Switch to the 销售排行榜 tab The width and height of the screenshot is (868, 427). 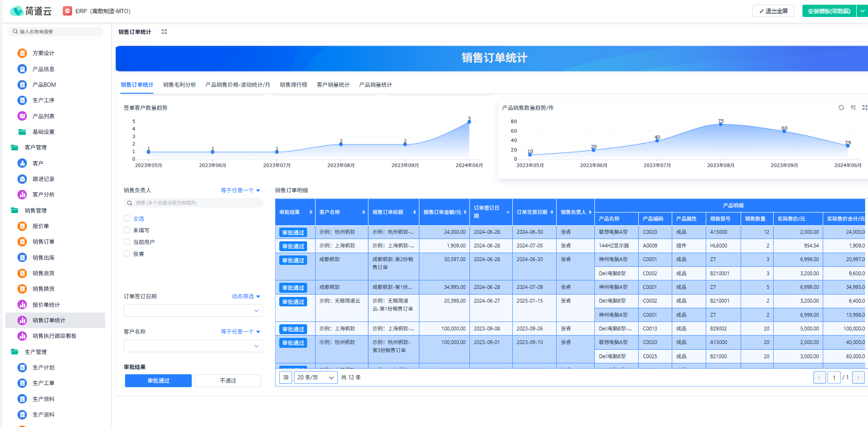pos(293,85)
